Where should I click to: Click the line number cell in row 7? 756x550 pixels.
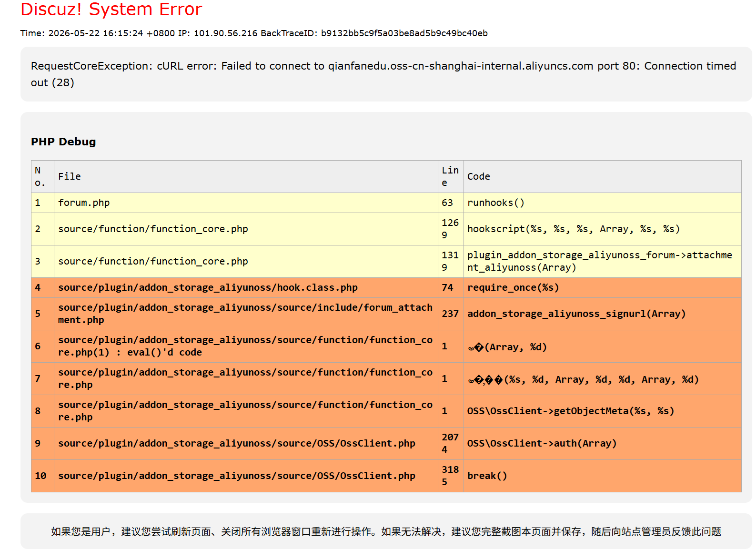pyautogui.click(x=451, y=379)
